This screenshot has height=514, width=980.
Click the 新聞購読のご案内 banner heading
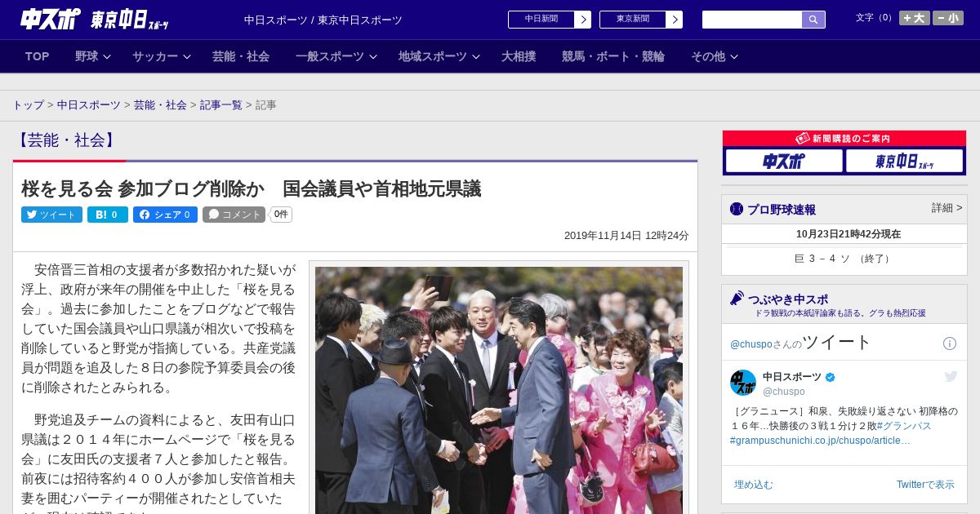coord(844,139)
